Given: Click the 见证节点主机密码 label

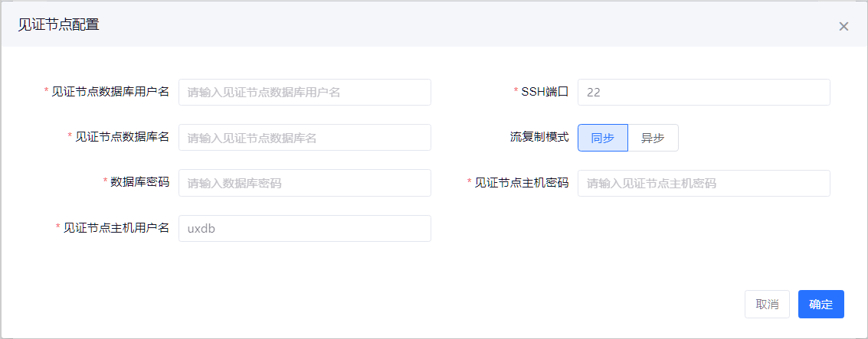Looking at the screenshot, I should [x=522, y=182].
